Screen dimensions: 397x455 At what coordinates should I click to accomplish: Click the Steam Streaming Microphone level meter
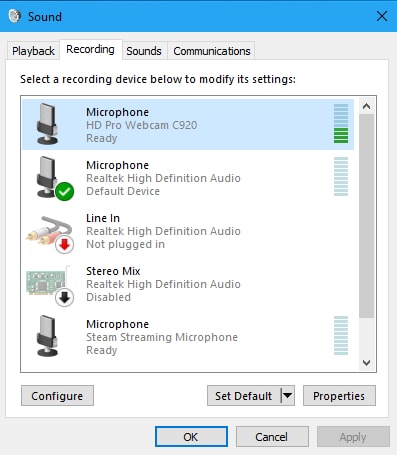pos(341,335)
